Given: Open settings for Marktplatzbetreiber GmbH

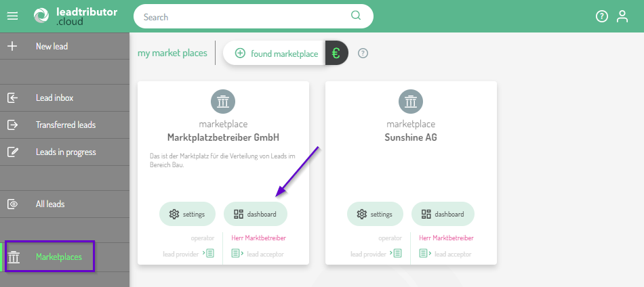Looking at the screenshot, I should click(187, 214).
